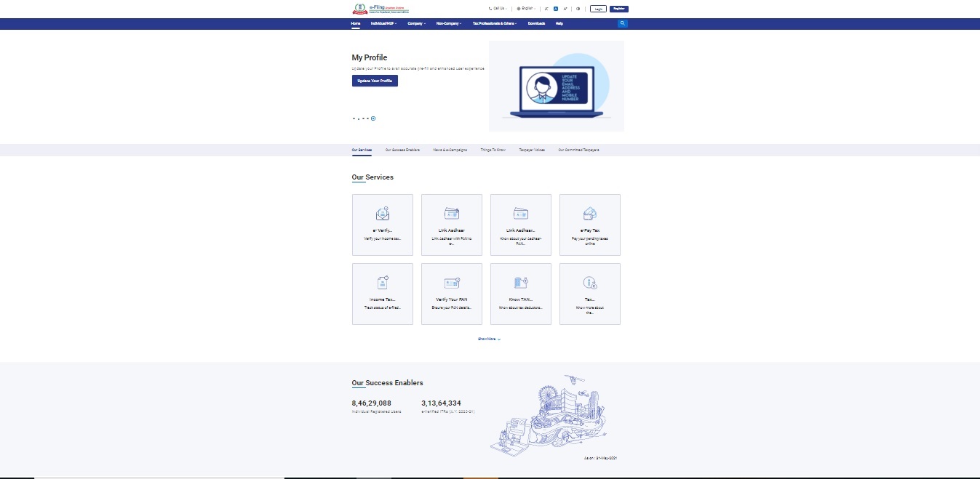Open the Income Tax return status card
Screen dimensions: 980x479
point(382,294)
